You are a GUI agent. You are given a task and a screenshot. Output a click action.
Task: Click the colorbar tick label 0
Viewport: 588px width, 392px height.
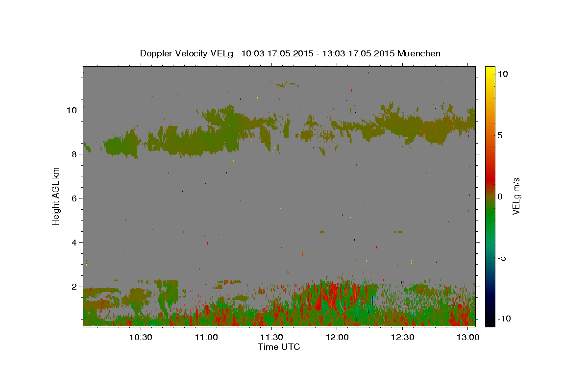click(500, 196)
